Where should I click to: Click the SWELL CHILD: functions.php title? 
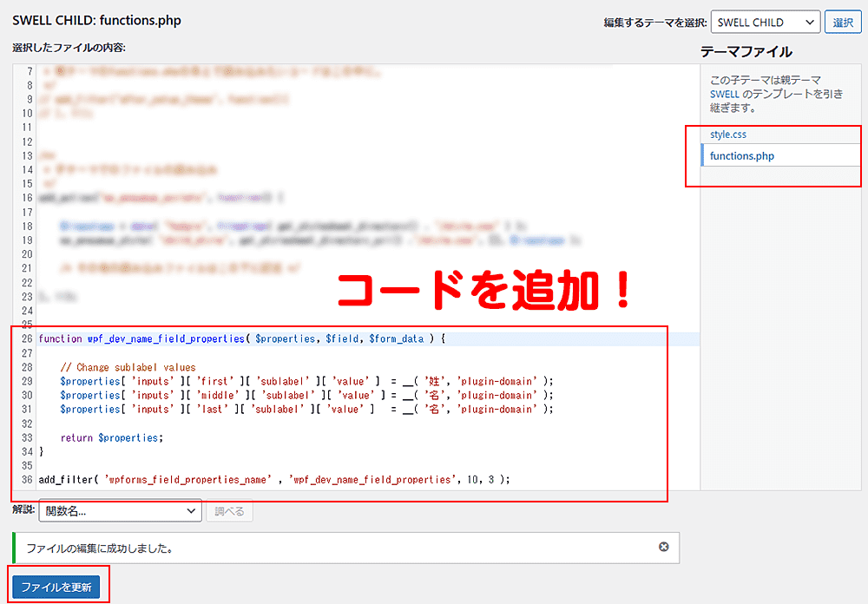click(97, 21)
